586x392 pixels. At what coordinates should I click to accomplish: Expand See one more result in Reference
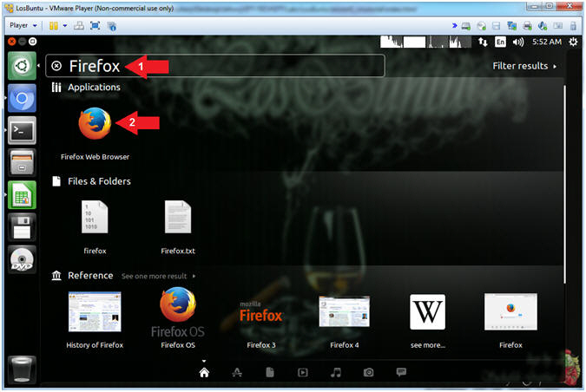158,277
